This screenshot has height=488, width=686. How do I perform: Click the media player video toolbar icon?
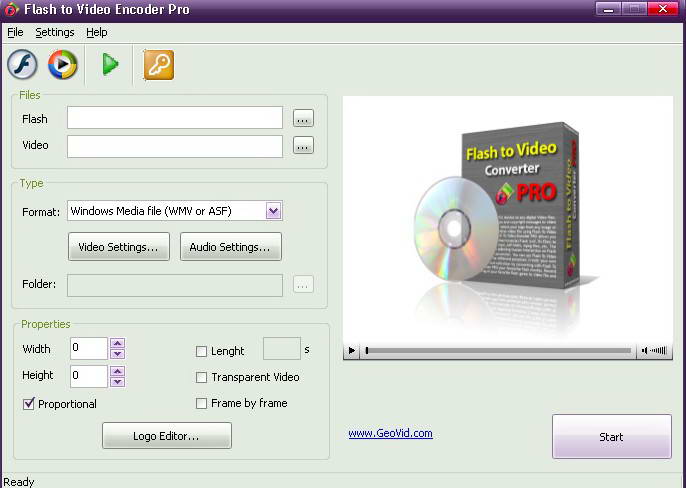click(x=63, y=65)
